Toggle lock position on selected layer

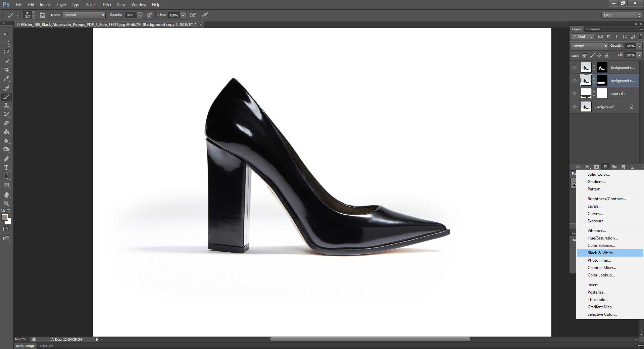pos(599,55)
